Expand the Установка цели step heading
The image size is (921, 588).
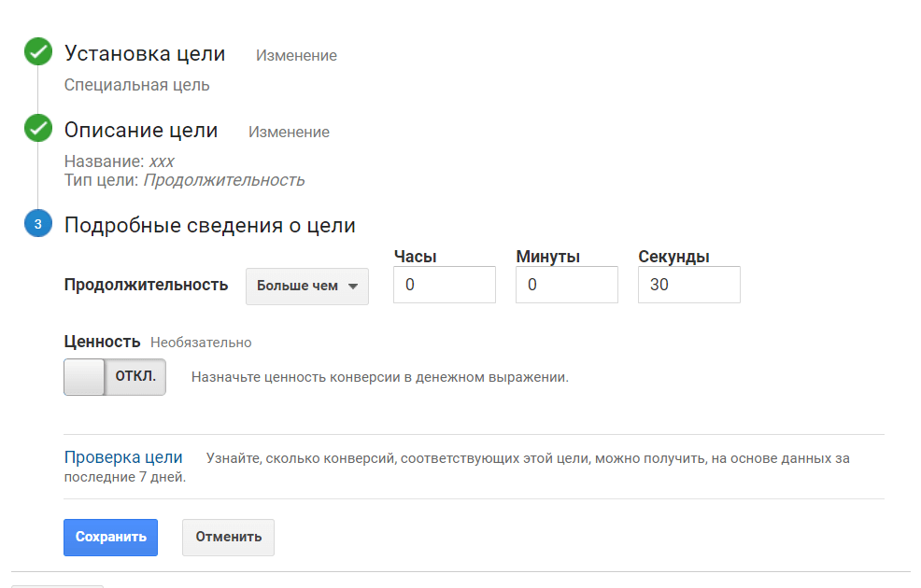point(145,54)
